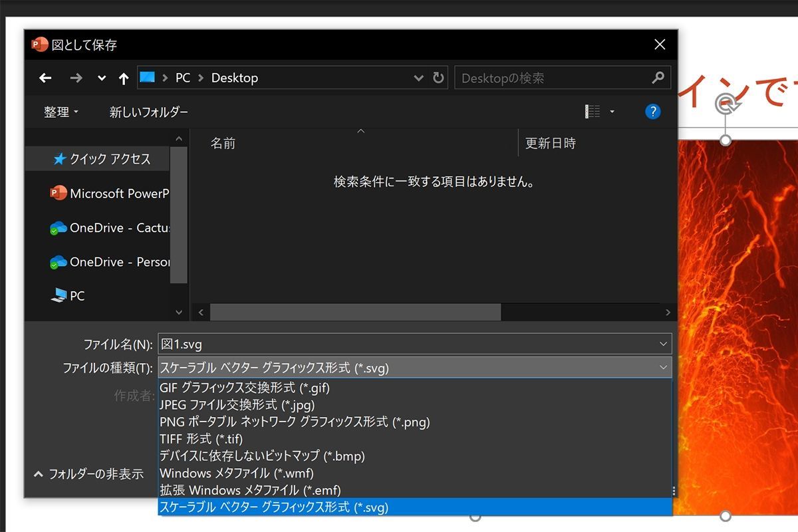This screenshot has height=532, width=798.
Task: Open the ファイル名 dropdown arrow
Action: pyautogui.click(x=663, y=344)
